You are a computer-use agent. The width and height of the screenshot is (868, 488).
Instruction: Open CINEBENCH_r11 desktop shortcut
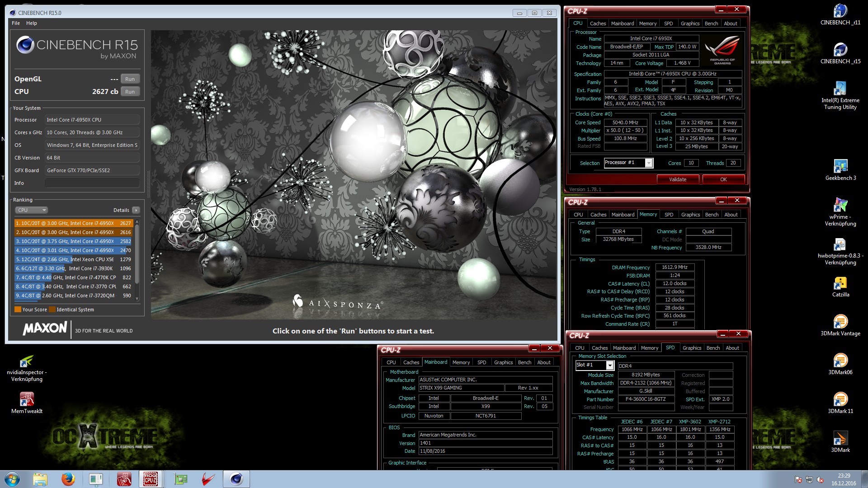pyautogui.click(x=840, y=14)
